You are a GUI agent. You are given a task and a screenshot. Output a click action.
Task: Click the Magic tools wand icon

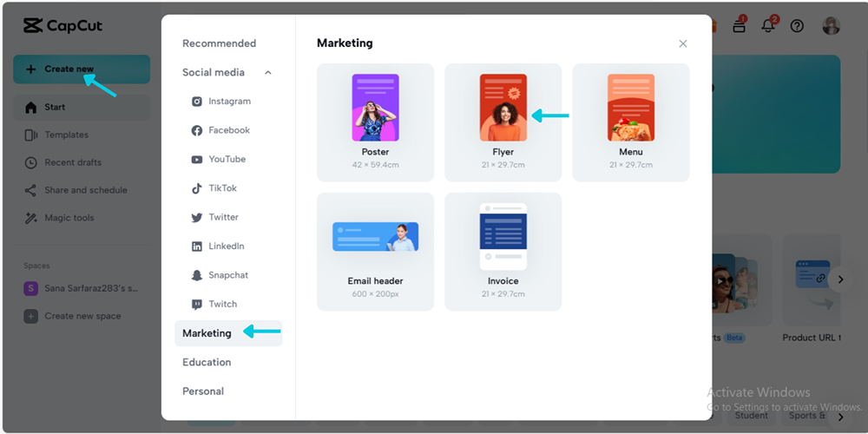point(31,218)
